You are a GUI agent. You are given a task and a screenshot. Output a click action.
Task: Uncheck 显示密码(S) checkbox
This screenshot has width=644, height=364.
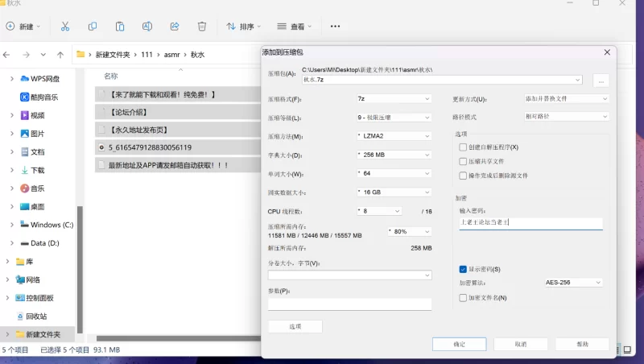[463, 269]
